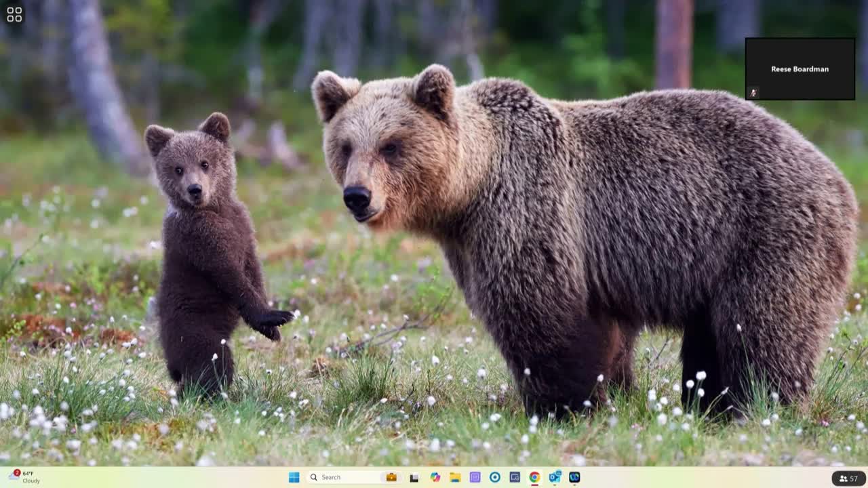Image resolution: width=868 pixels, height=488 pixels.
Task: Open File Explorer folder icon
Action: coord(455,477)
